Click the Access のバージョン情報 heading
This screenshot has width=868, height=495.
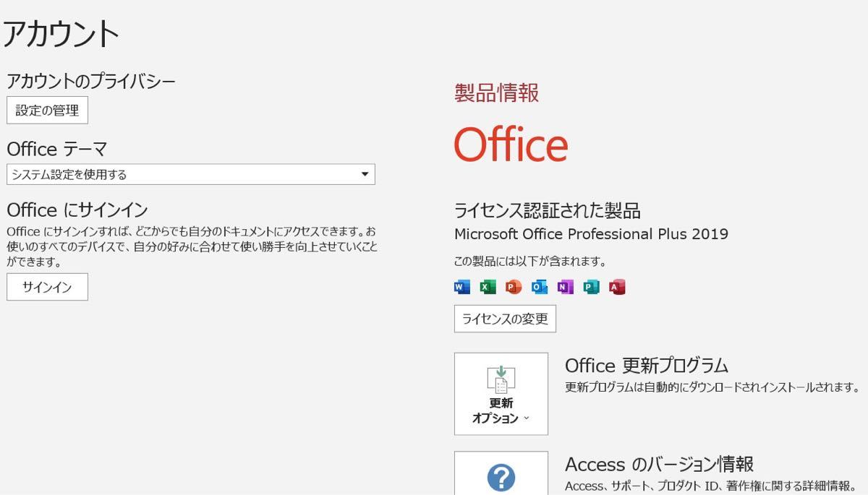coord(659,463)
